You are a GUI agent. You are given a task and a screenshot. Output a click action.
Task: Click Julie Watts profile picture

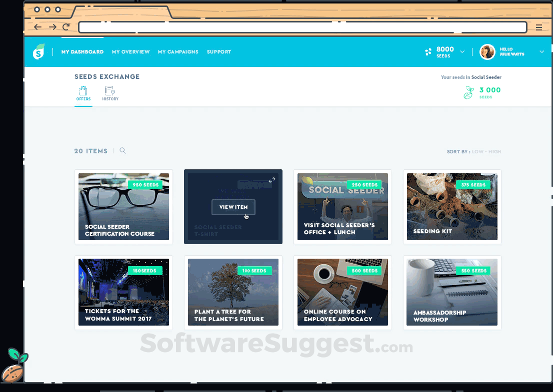487,51
